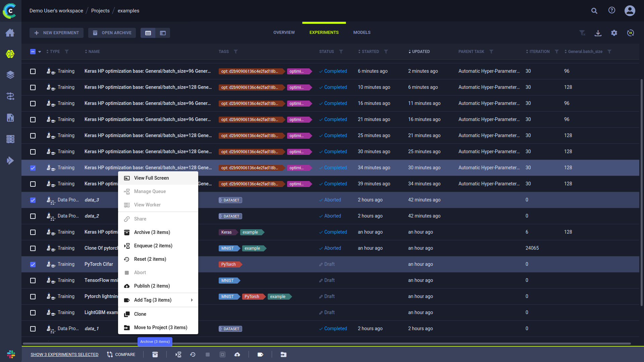This screenshot has width=644, height=362.
Task: Click the search icon at top right
Action: click(x=594, y=11)
